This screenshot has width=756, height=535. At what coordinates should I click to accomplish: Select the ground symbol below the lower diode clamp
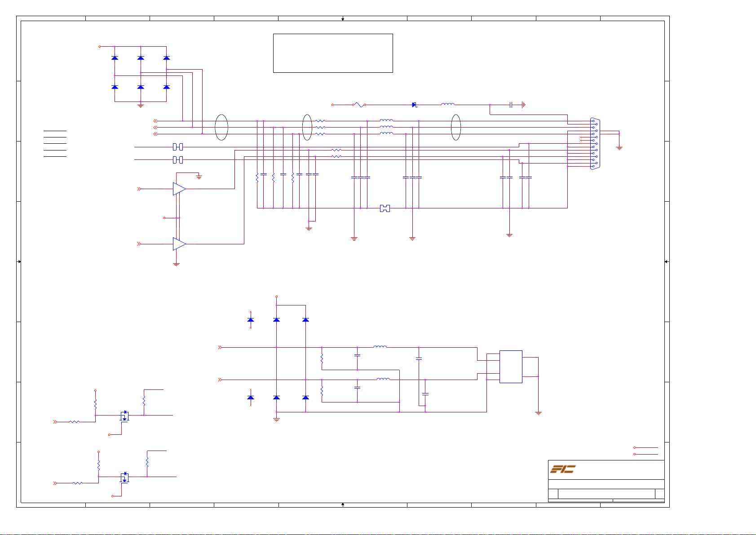pyautogui.click(x=277, y=419)
